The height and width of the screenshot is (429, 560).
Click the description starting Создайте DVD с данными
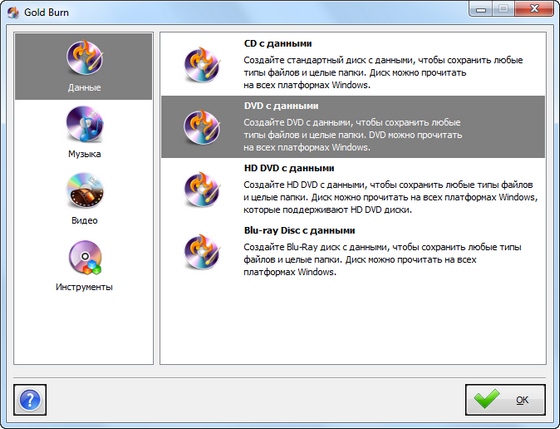pos(353,135)
